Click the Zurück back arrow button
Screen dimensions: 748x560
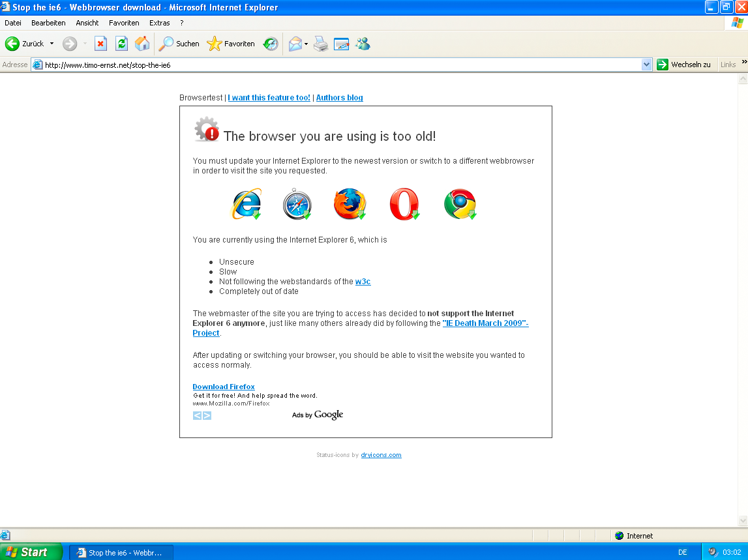click(x=24, y=44)
